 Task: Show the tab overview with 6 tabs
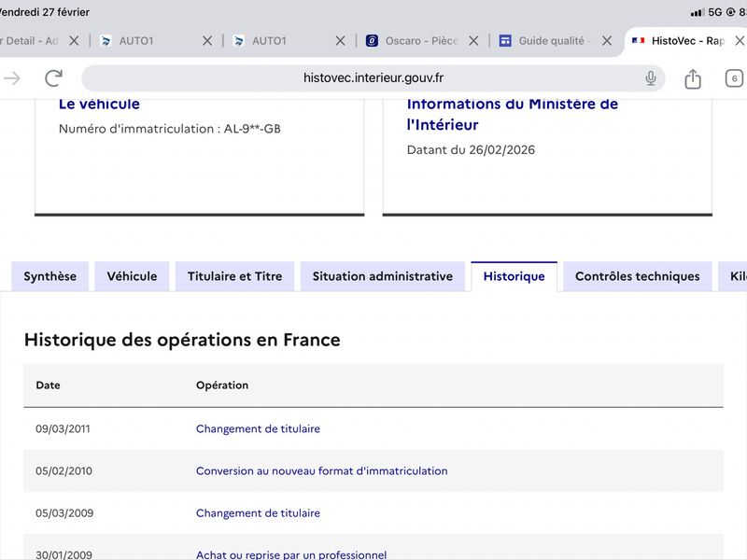click(x=734, y=78)
